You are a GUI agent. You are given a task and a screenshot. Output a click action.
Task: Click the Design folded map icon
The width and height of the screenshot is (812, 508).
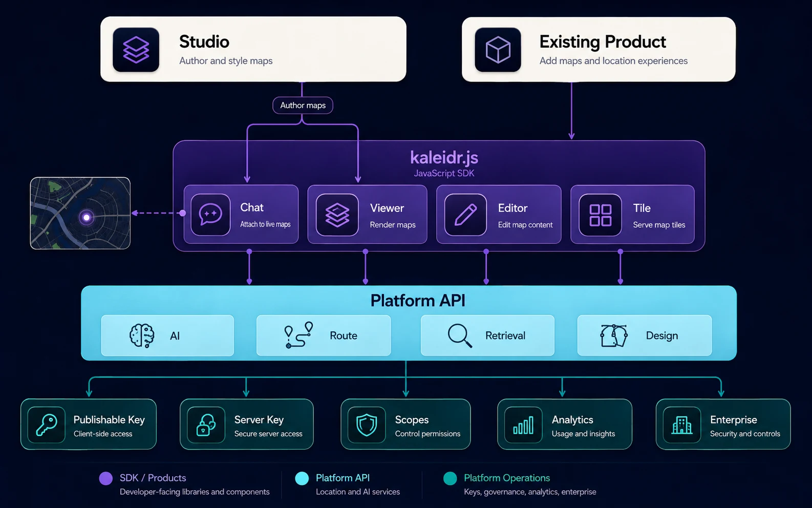click(614, 336)
